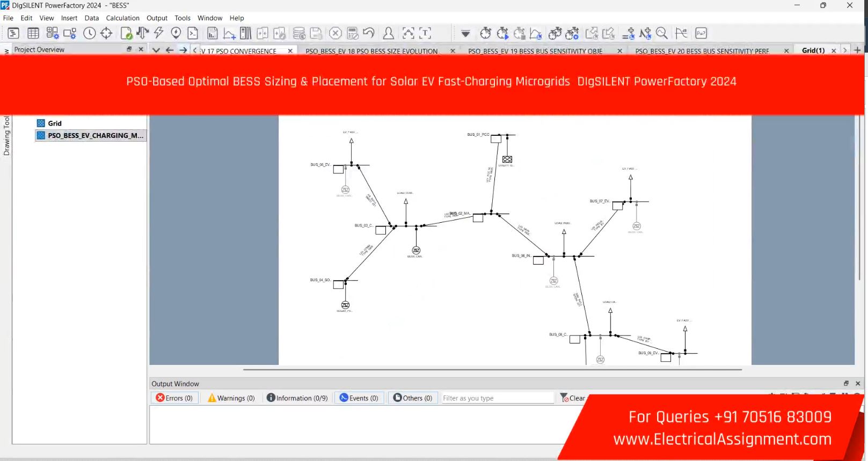The width and height of the screenshot is (868, 461).
Task: Toggle the Events (0) filter
Action: click(359, 398)
